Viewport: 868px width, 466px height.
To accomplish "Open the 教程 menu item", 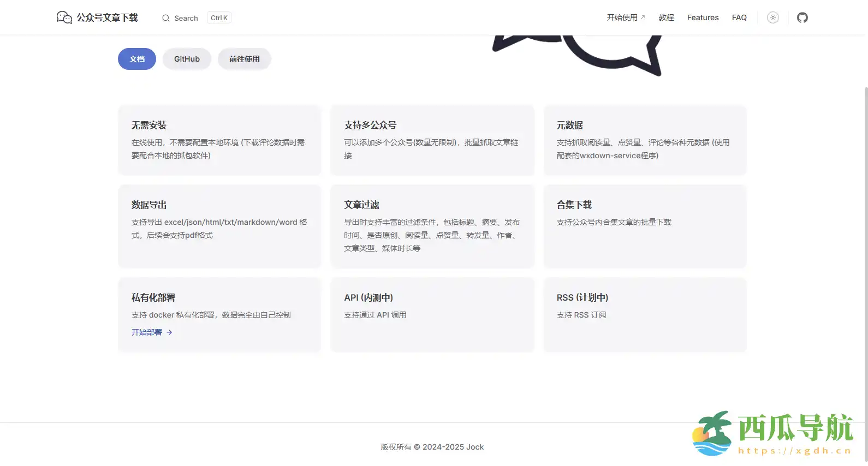I will [x=666, y=17].
